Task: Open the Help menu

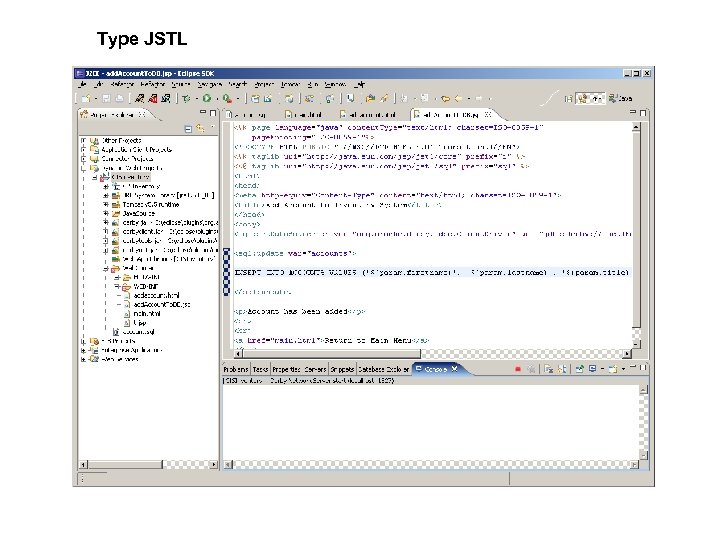Action: pos(360,84)
